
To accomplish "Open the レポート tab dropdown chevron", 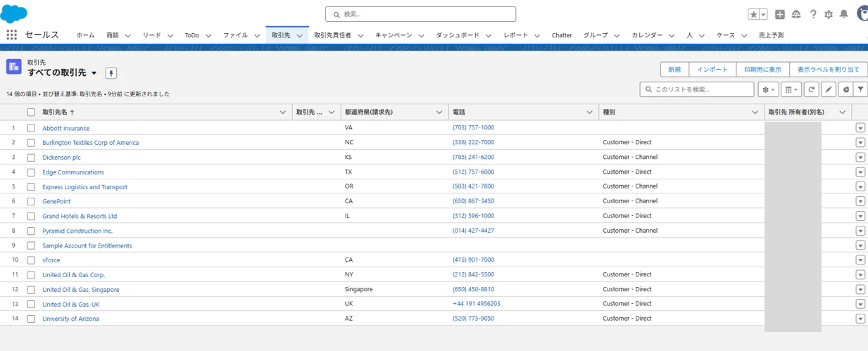I will point(537,36).
